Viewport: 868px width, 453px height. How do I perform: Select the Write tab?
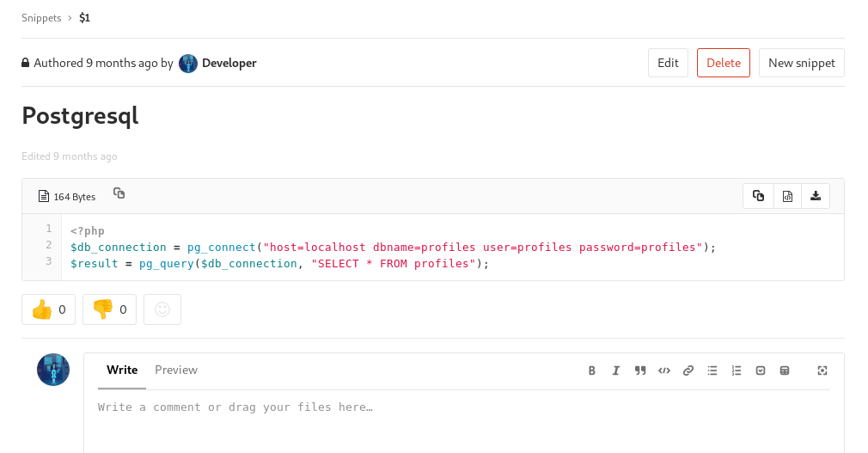pos(122,370)
